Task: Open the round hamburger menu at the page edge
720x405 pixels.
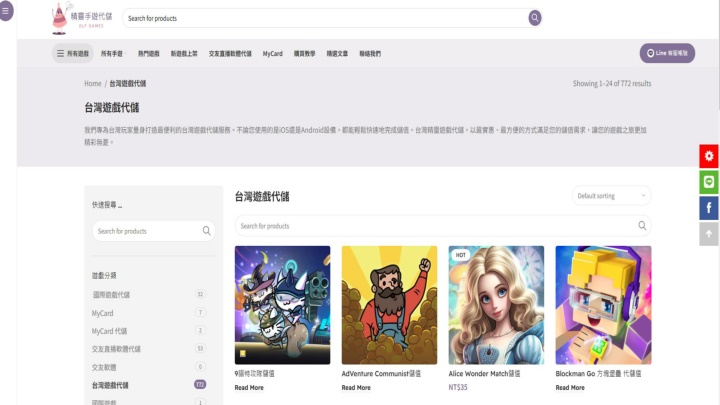Action: [x=6, y=10]
